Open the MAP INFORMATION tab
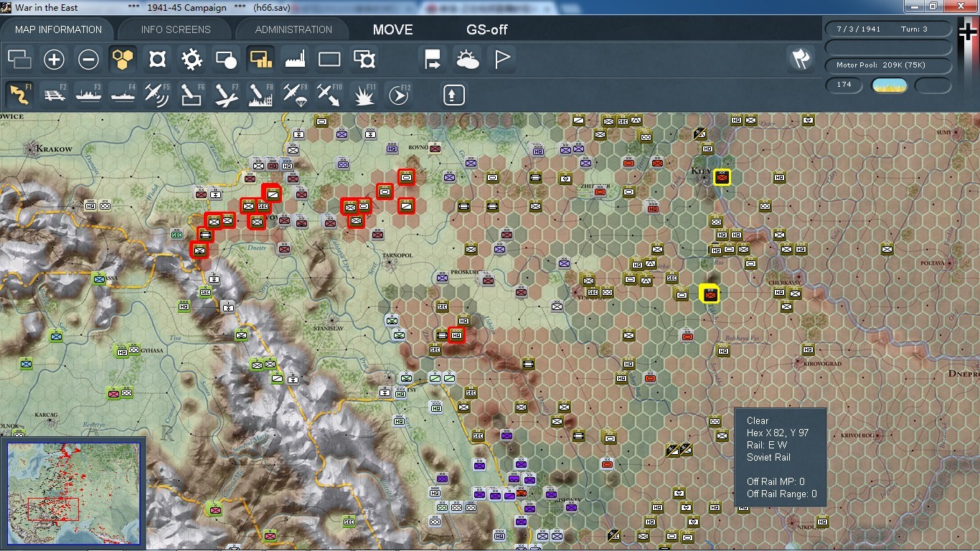This screenshot has height=551, width=980. coord(59,29)
